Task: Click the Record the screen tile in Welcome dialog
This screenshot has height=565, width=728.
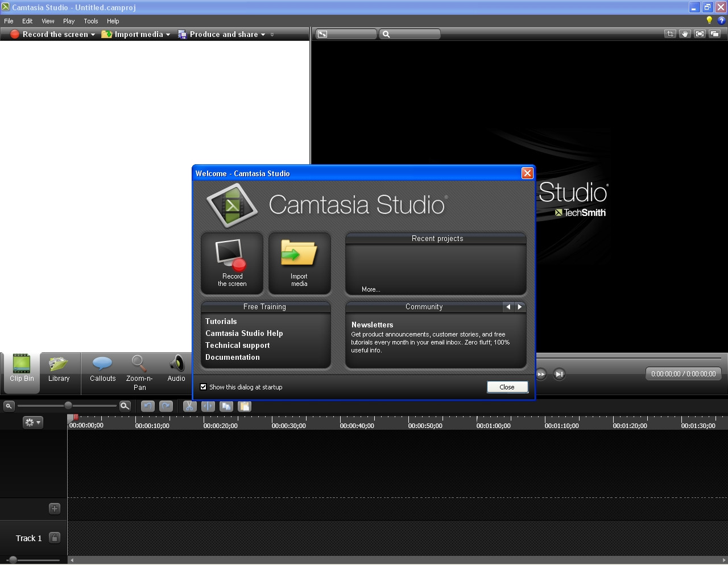Action: tap(232, 263)
